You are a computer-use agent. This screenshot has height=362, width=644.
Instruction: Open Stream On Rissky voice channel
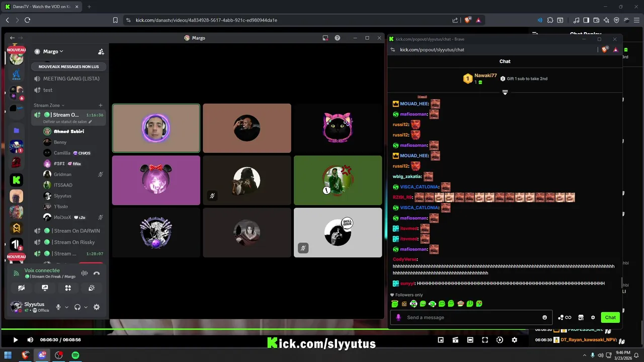click(x=68, y=242)
